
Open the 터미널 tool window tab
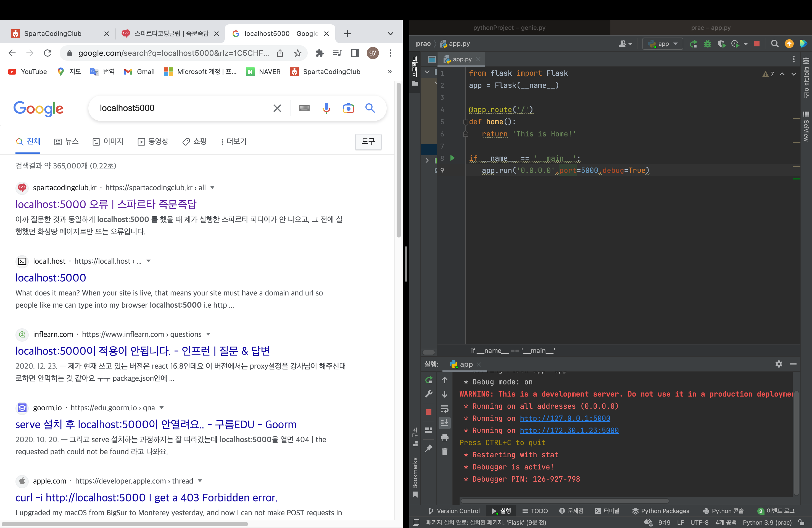pos(607,511)
